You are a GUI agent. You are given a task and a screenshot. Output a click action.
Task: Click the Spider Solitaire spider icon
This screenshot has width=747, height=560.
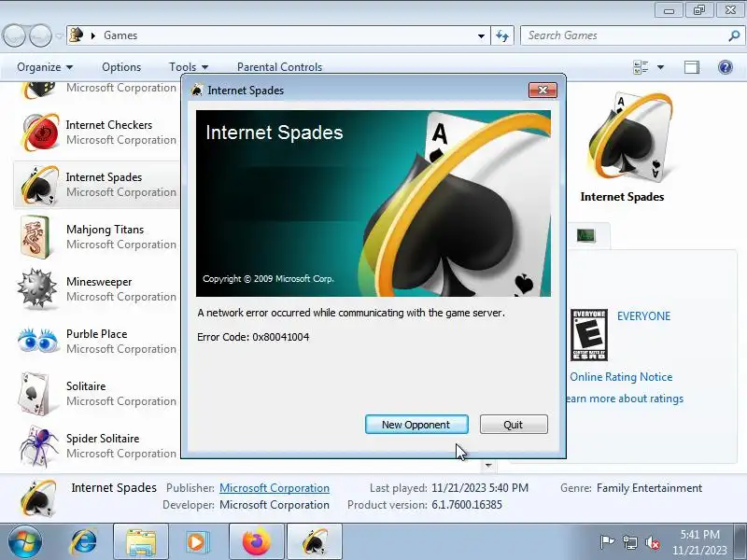tap(38, 446)
